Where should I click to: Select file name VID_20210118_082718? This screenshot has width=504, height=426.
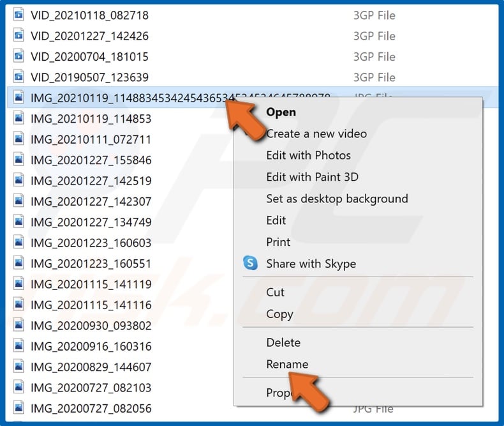[x=90, y=15]
